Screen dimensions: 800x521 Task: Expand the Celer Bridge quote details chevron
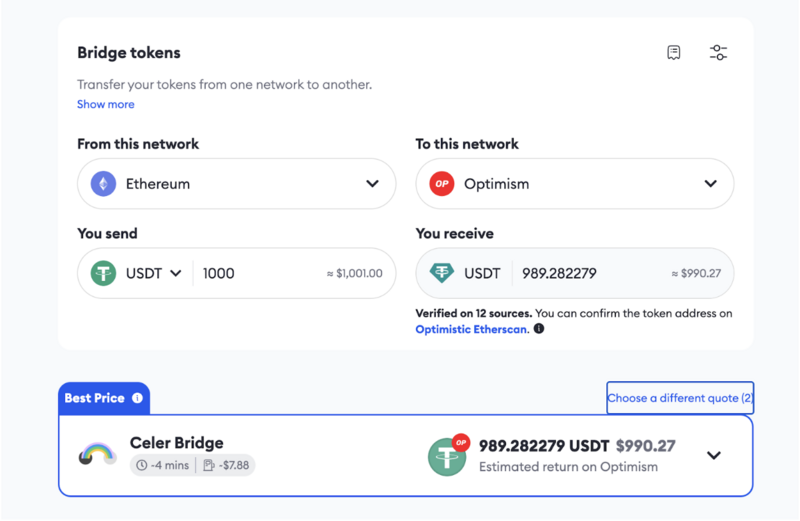[x=714, y=455]
